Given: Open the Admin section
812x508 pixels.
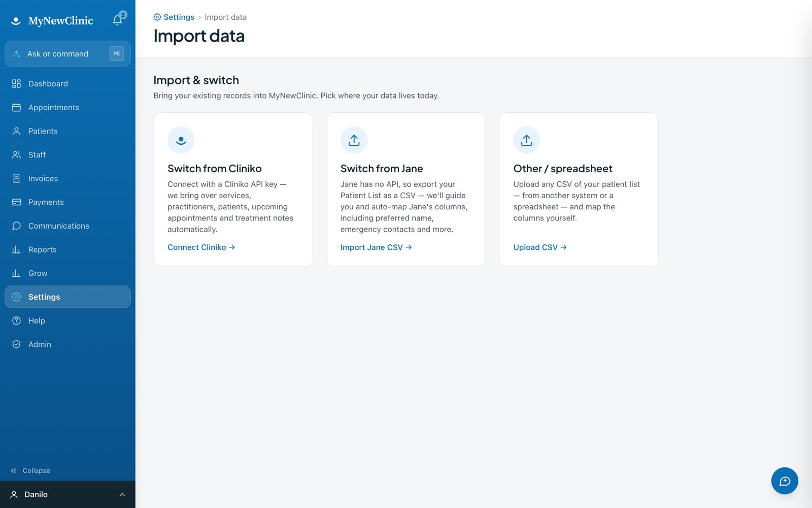Looking at the screenshot, I should (x=67, y=344).
